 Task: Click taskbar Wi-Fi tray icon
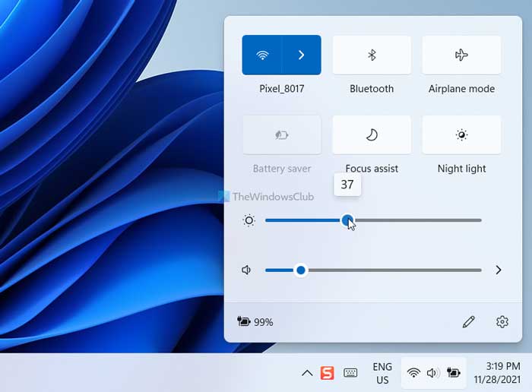413,373
